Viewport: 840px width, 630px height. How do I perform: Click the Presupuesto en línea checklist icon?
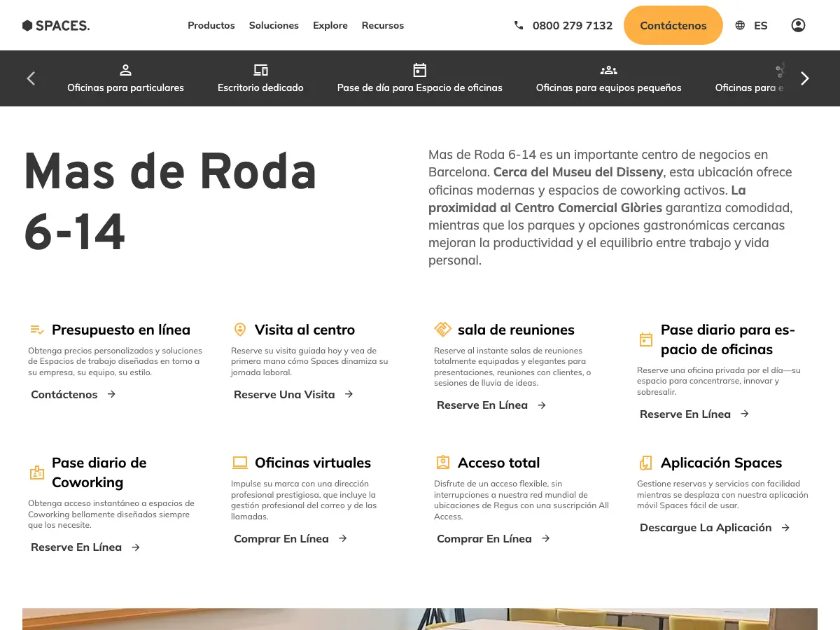pos(37,330)
